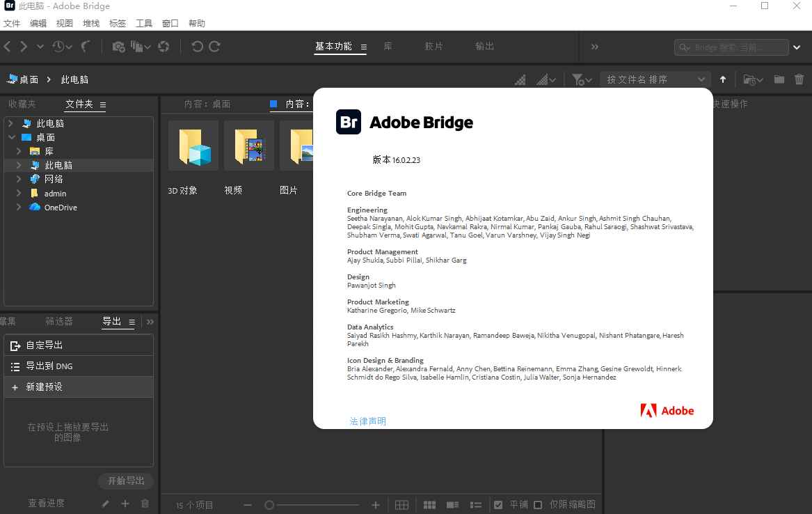Image resolution: width=812 pixels, height=514 pixels.
Task: Edit preset pencil icon
Action: [x=105, y=503]
